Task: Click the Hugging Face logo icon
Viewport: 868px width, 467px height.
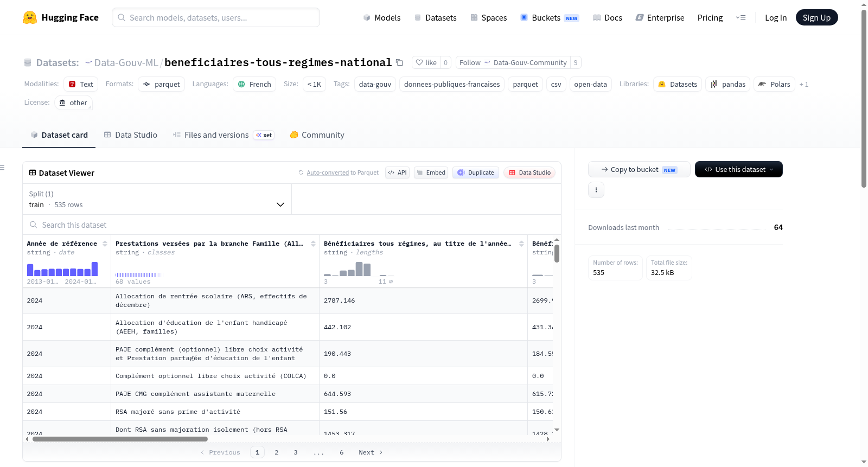Action: 30,17
